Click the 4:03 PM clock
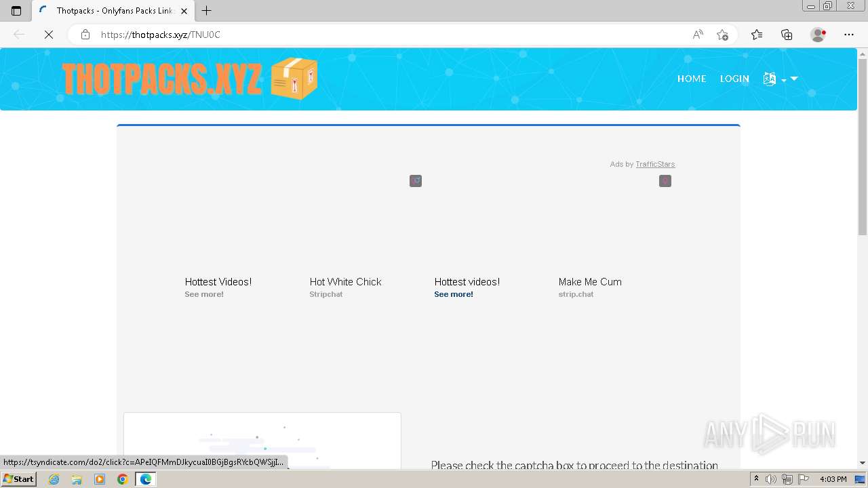This screenshot has height=488, width=868. pyautogui.click(x=833, y=479)
